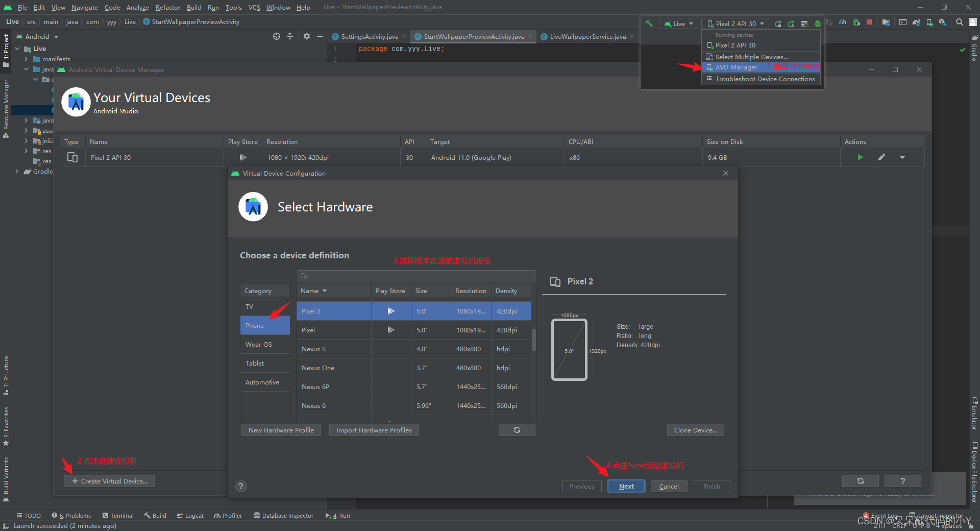Edit Pixel 2 API 30 with pencil icon
This screenshot has width=980, height=531.
pos(881,157)
